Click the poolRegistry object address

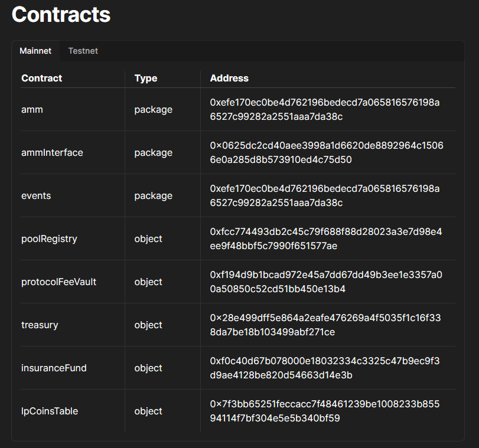(326, 238)
